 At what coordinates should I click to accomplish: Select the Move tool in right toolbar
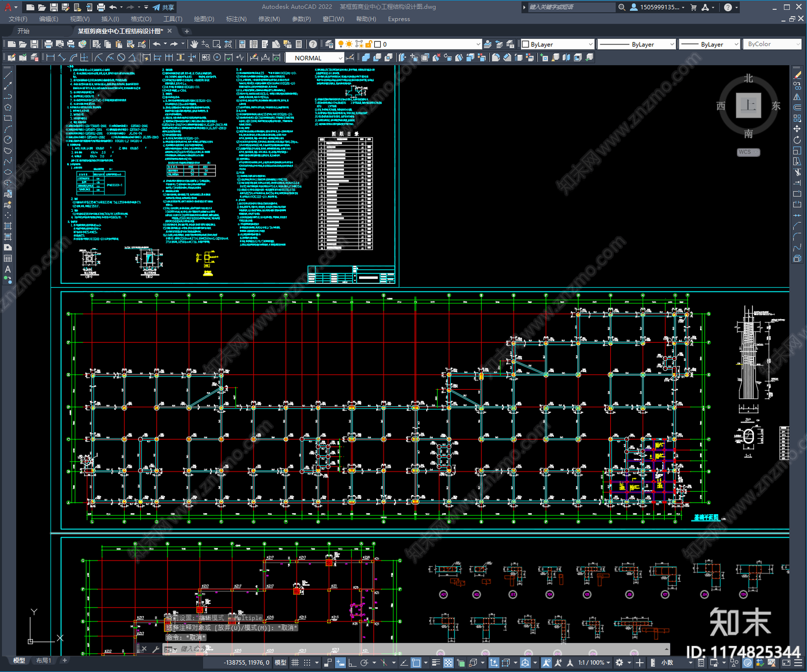(x=797, y=129)
